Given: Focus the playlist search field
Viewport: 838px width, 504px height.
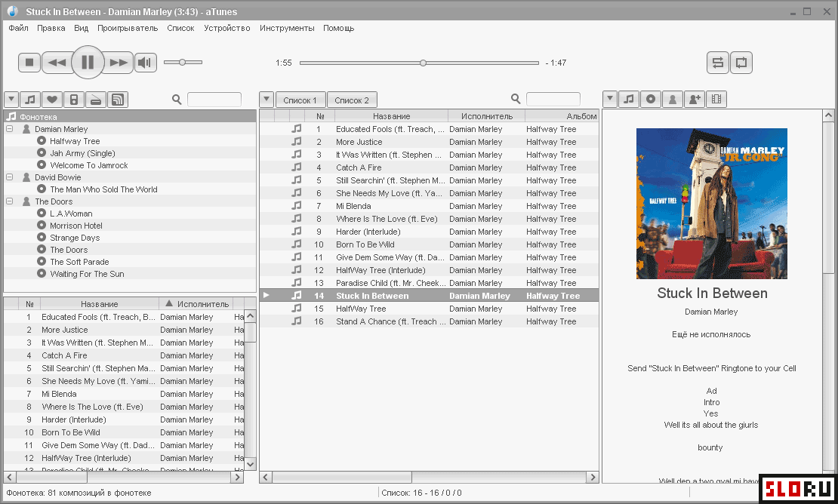Looking at the screenshot, I should pos(553,99).
